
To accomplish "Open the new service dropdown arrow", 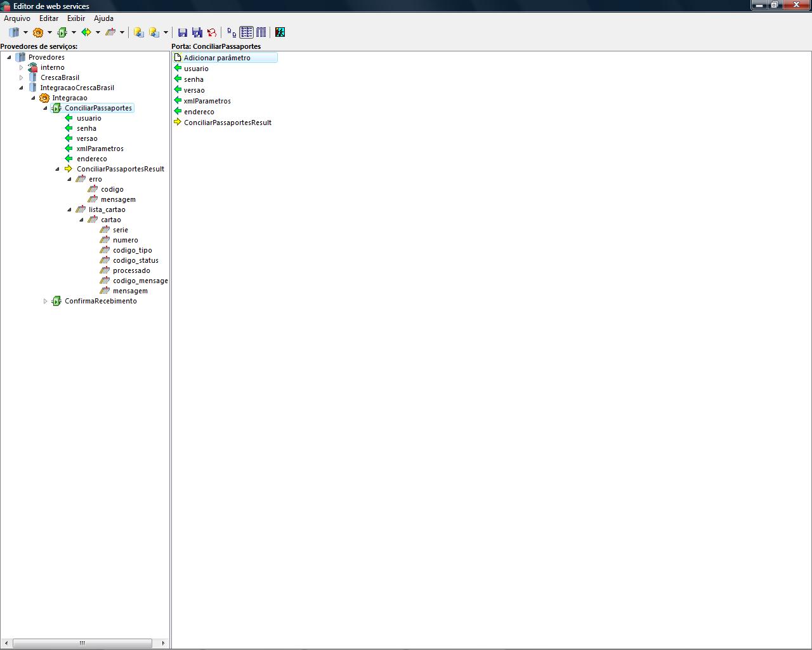I will point(49,32).
